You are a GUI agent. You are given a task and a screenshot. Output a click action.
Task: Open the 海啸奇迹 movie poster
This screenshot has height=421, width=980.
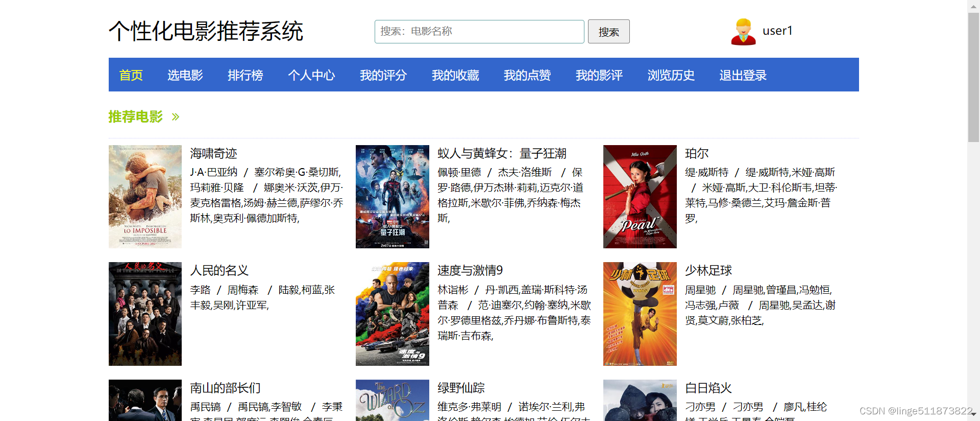[145, 197]
